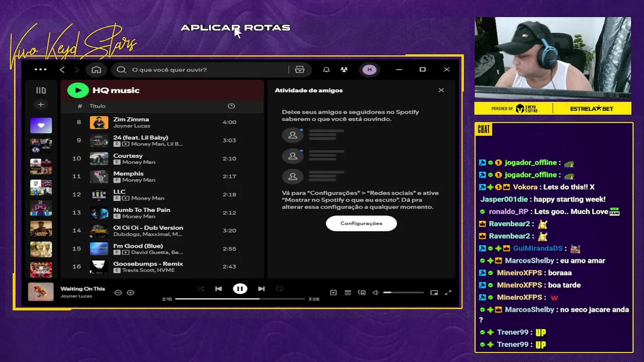Create new playlist with plus icon

pos(41,105)
